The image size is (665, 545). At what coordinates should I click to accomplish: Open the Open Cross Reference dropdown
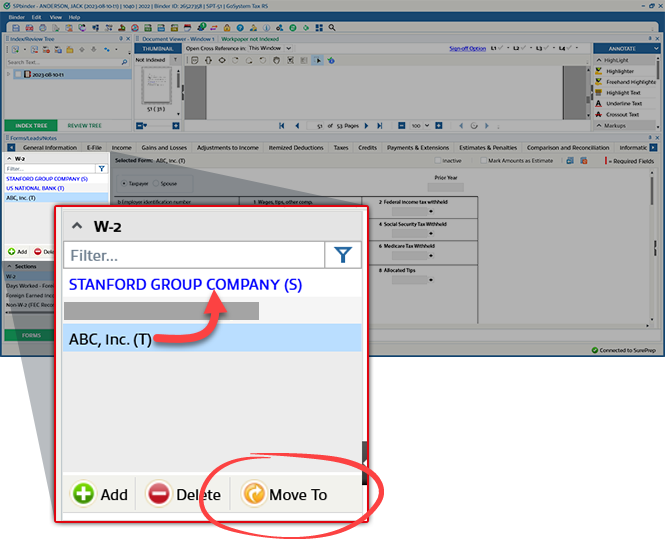[288, 48]
